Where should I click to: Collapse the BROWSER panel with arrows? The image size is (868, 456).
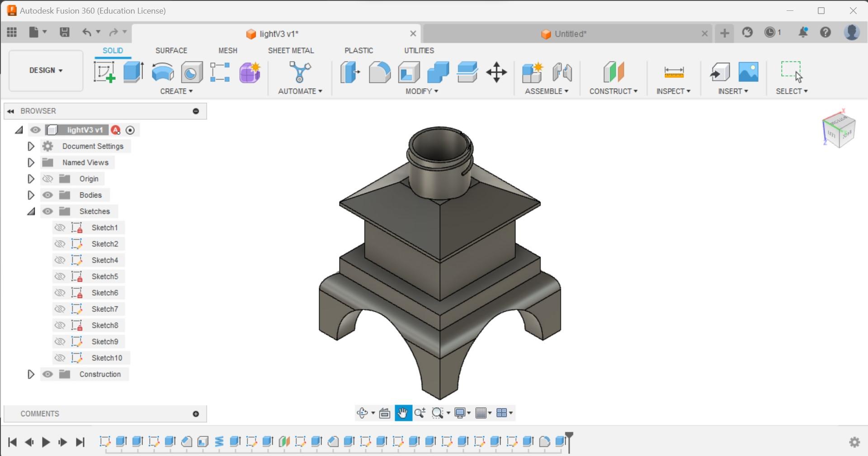(x=11, y=111)
